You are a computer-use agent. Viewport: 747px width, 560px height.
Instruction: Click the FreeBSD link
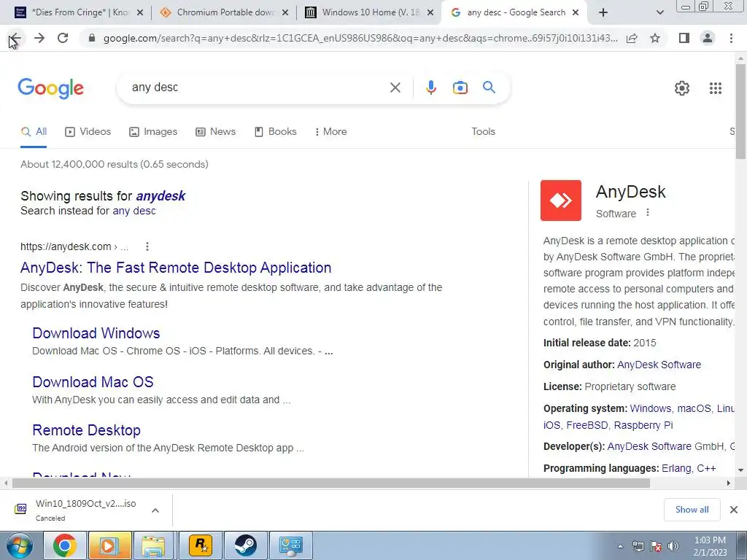587,425
